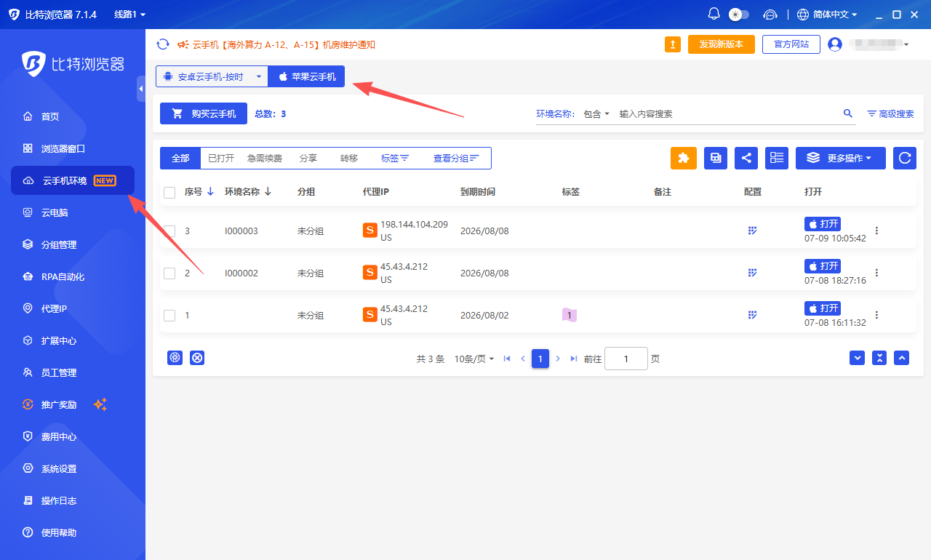Viewport: 931px width, 560px height.
Task: Open the 查看分组 filter dropdown
Action: 456,158
